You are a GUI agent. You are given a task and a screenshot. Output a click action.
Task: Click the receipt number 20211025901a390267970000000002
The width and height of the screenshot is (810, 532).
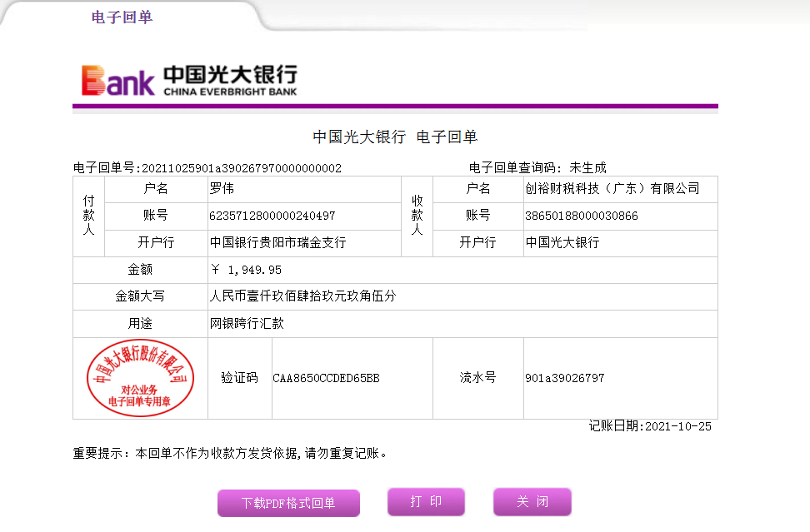coord(242,168)
